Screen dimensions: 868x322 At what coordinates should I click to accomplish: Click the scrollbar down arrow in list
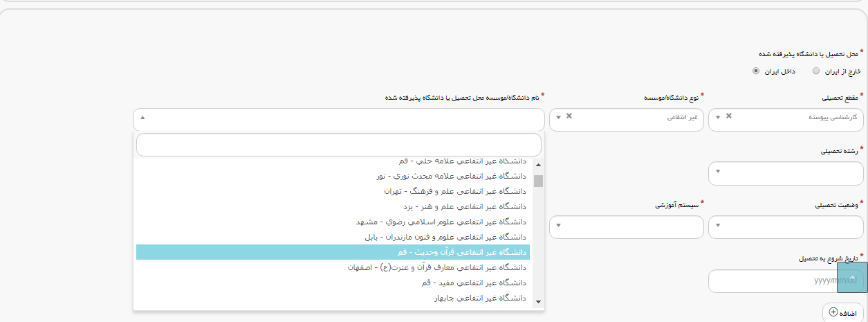pos(538,302)
